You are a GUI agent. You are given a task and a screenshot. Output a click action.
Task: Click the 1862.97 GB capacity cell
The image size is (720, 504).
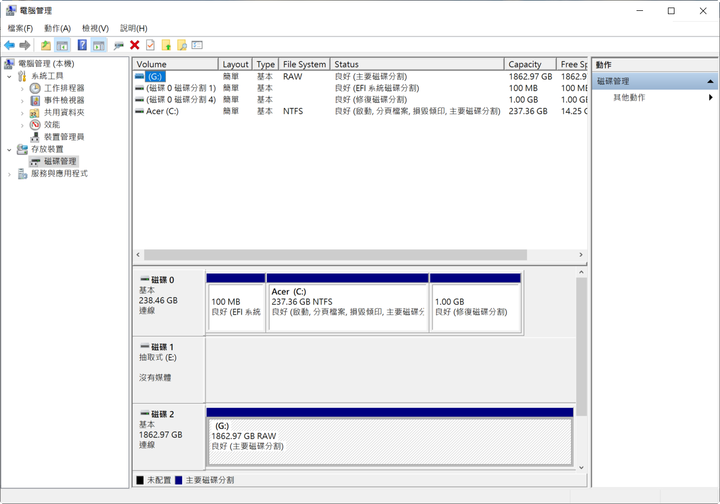(x=530, y=76)
